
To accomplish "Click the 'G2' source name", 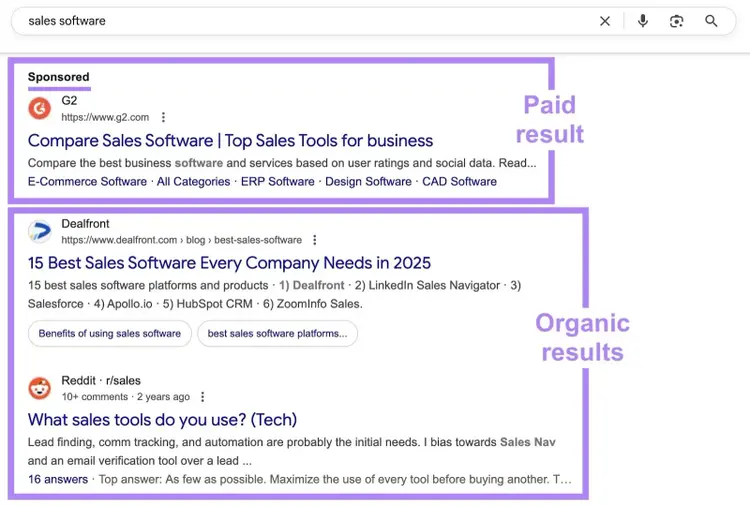I will point(69,101).
